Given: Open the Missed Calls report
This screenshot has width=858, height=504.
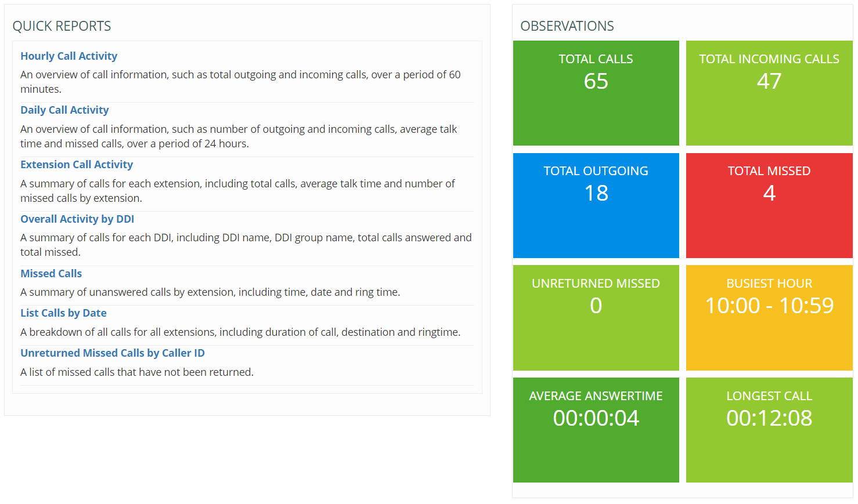Looking at the screenshot, I should [51, 273].
